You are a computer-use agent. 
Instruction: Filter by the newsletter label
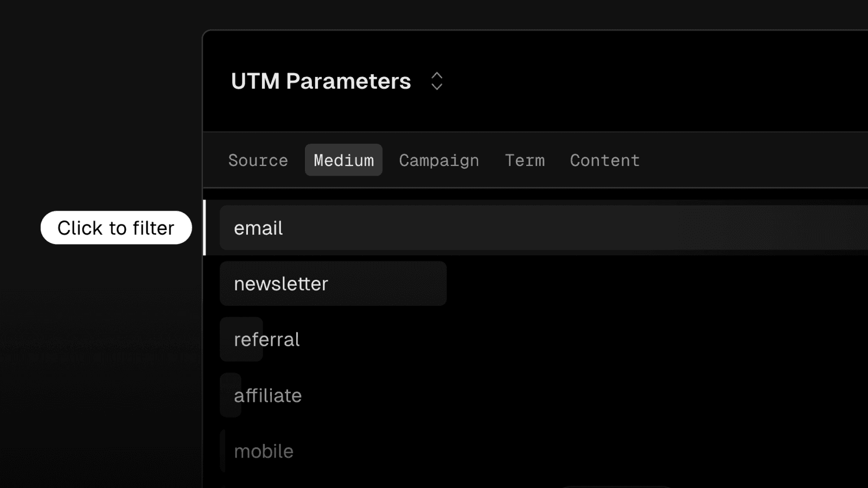281,284
